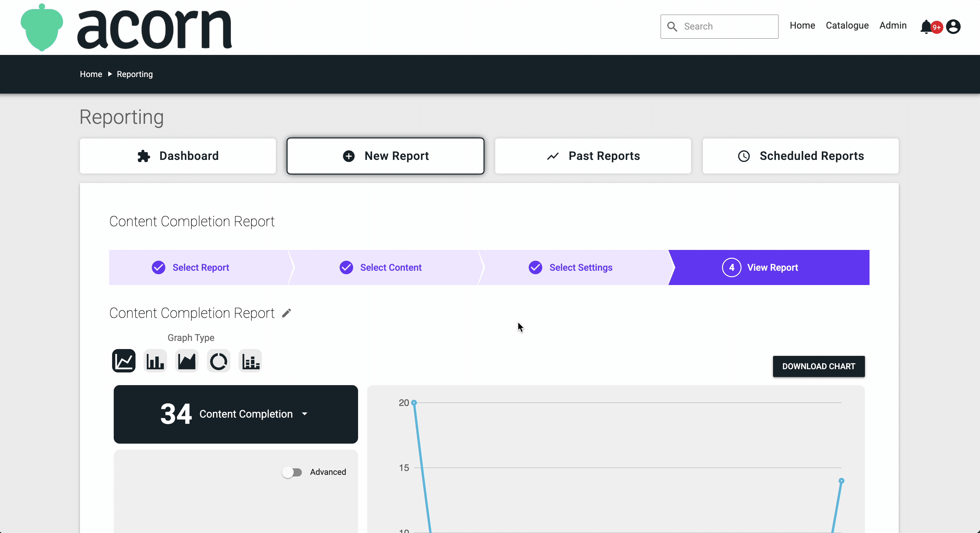980x533 pixels.
Task: Click the 9+ notification badge
Action: (x=937, y=27)
